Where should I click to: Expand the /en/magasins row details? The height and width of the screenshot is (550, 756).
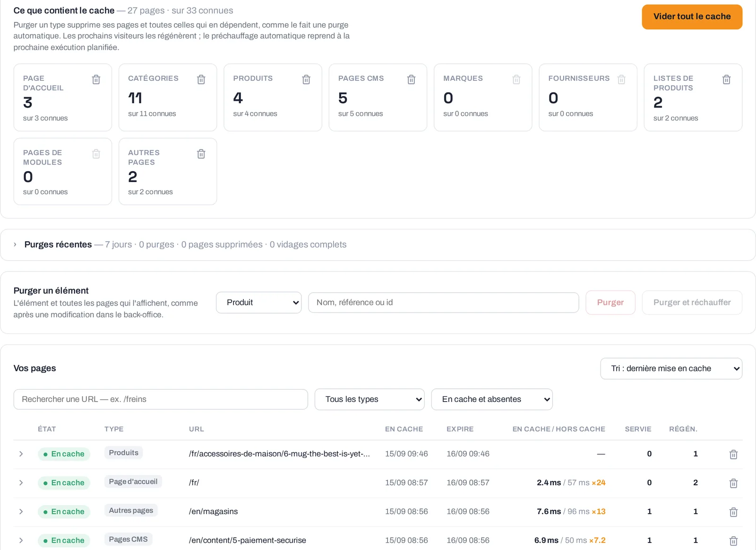pos(21,512)
